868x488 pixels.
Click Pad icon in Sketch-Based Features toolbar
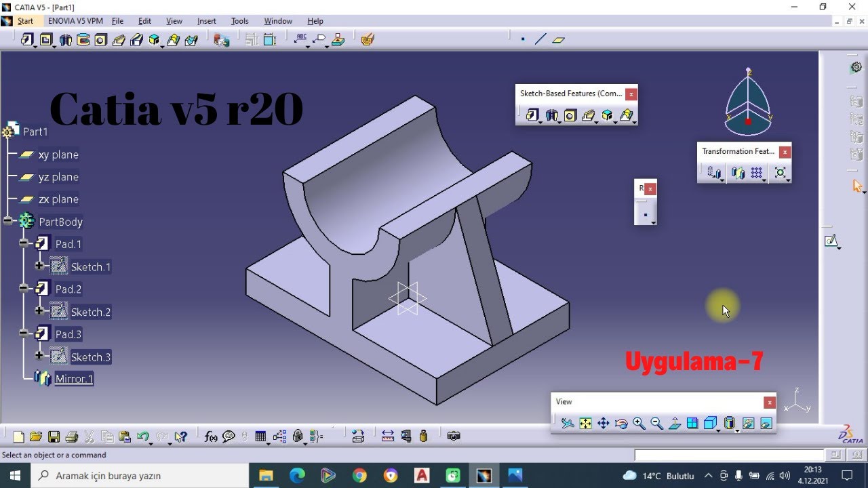click(532, 115)
